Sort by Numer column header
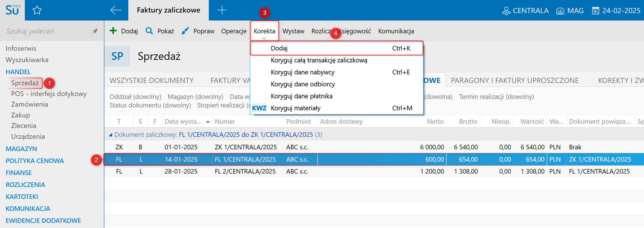 tap(225, 121)
